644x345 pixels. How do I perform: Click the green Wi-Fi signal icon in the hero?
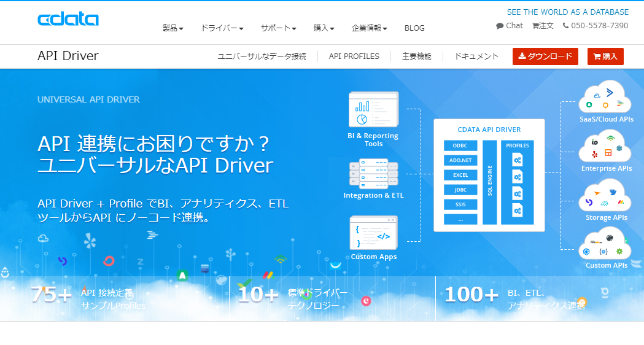[x=281, y=259]
